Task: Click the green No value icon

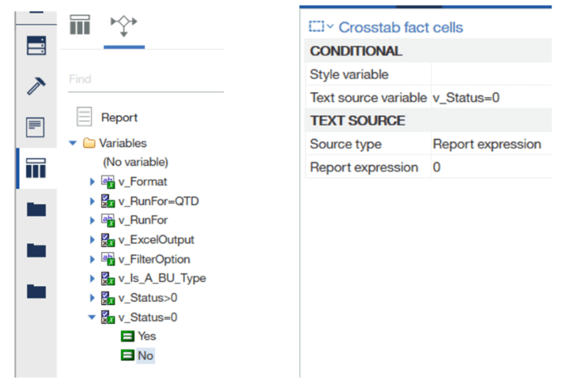Action: click(127, 356)
